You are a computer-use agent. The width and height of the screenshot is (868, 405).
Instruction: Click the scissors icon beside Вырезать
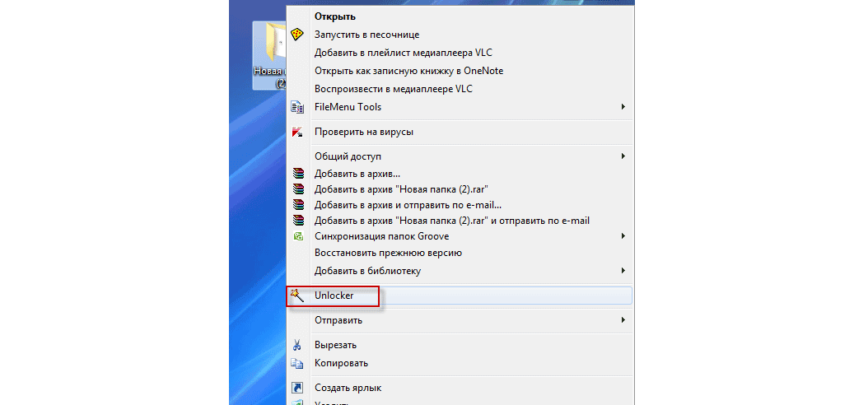(x=298, y=345)
